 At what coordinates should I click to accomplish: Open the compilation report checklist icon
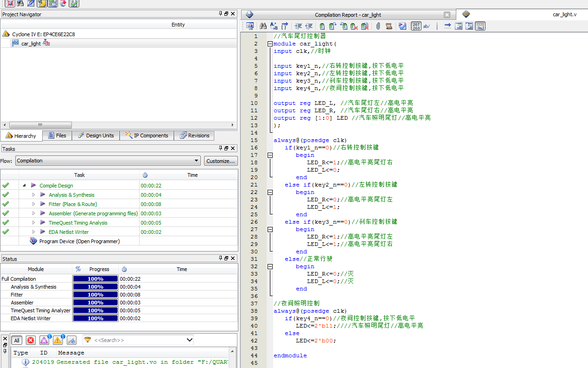74,3
